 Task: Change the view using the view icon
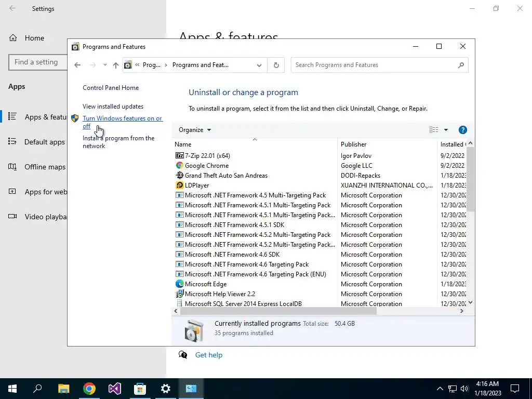[434, 130]
